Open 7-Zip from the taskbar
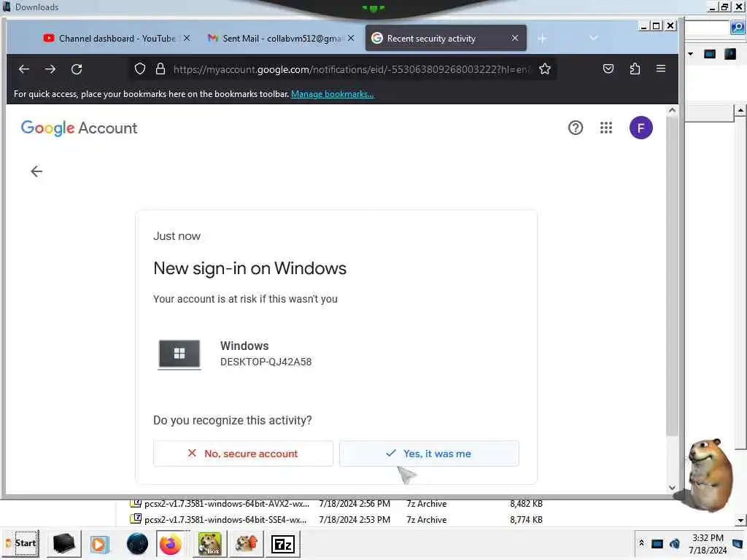Image resolution: width=747 pixels, height=560 pixels. (x=283, y=544)
